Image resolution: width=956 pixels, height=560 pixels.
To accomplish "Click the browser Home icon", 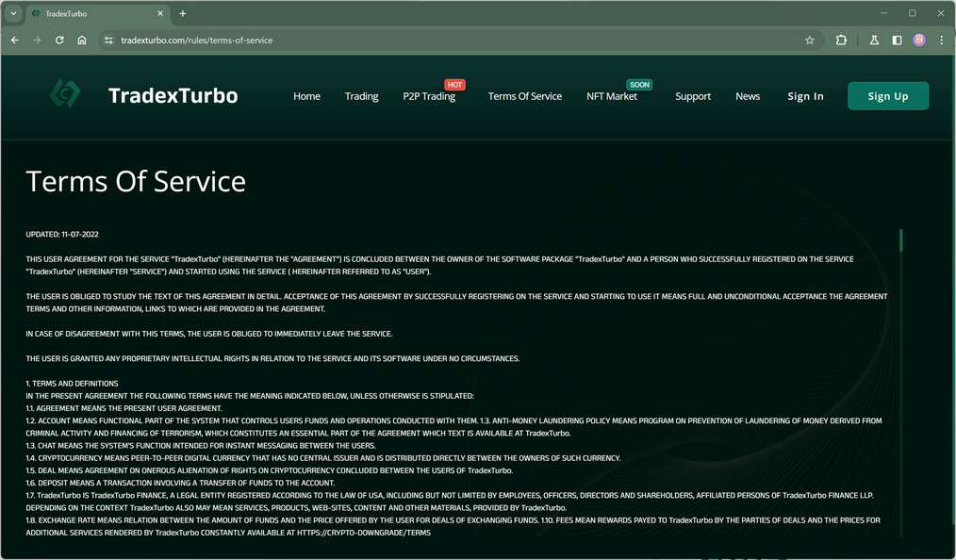I will [x=82, y=40].
